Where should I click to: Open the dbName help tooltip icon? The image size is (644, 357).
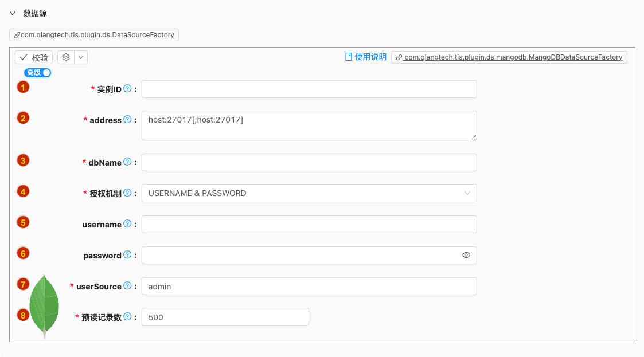click(x=127, y=162)
